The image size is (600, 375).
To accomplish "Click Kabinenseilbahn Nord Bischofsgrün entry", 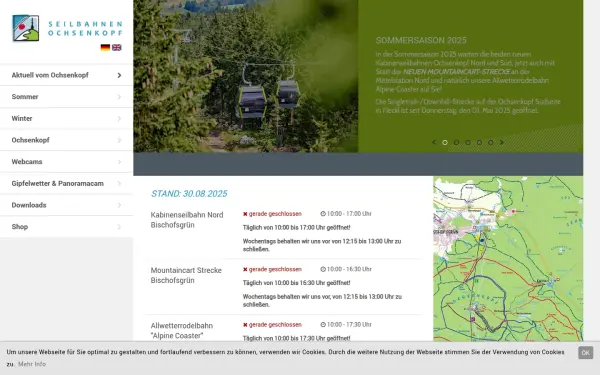I will click(187, 220).
